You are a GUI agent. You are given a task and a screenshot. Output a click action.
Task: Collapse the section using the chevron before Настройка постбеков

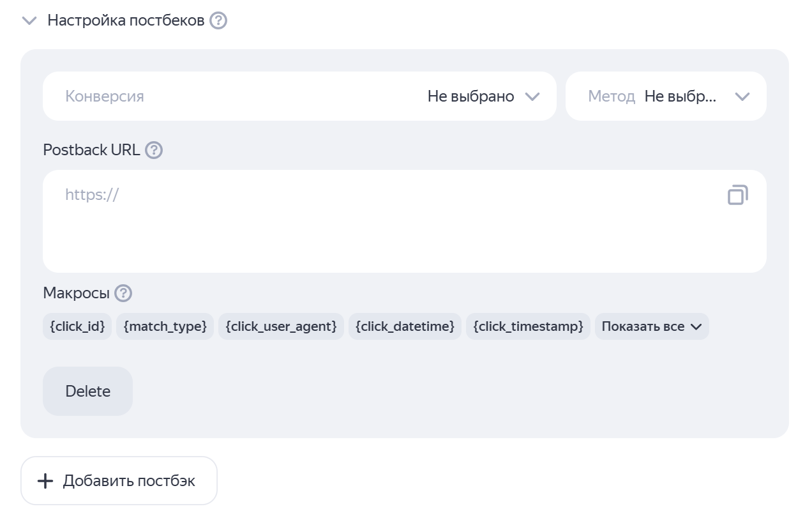(x=29, y=20)
